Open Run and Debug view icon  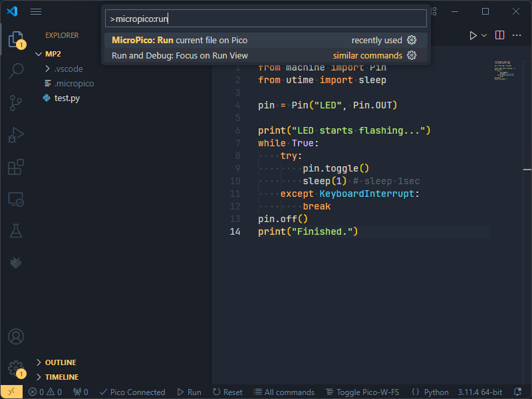(x=16, y=135)
